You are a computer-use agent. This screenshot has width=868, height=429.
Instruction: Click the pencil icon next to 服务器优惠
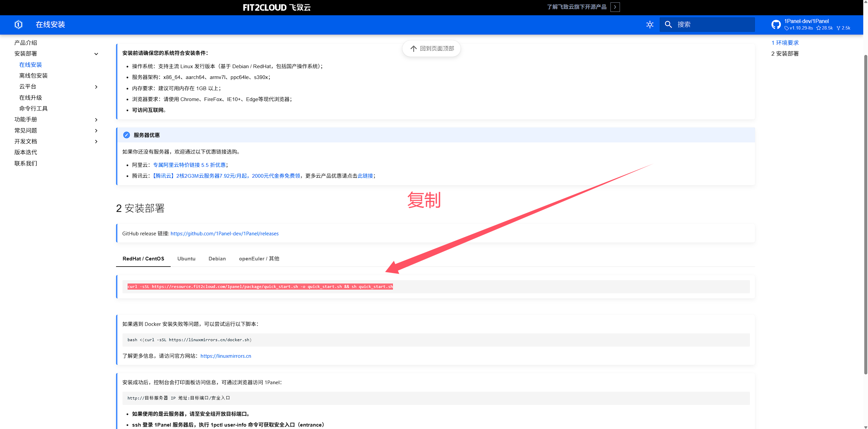[126, 135]
